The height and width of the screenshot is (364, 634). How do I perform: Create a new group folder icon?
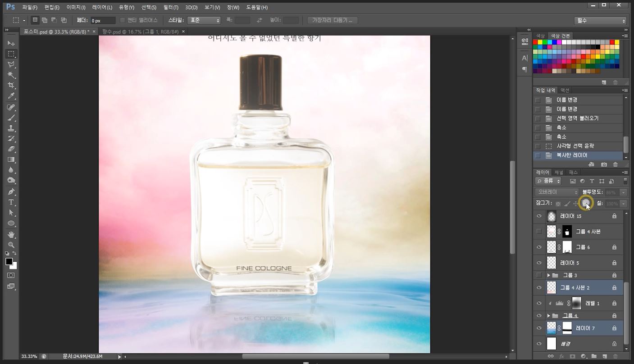(593, 356)
